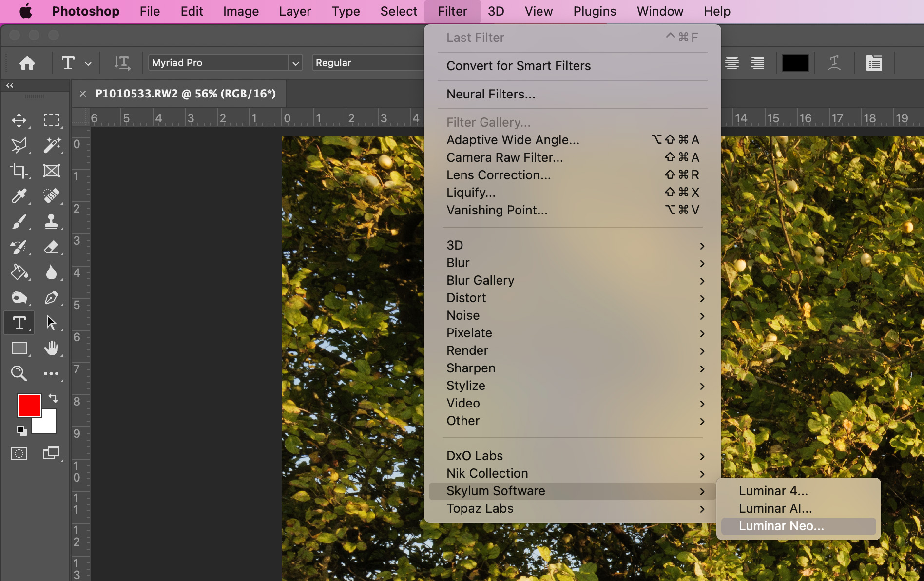Image resolution: width=924 pixels, height=581 pixels.
Task: Select the Healing Brush tool
Action: click(x=51, y=196)
